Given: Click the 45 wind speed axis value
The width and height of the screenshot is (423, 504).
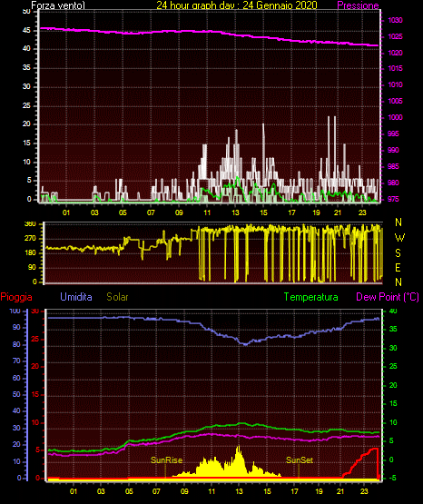Looking at the screenshot, I should pyautogui.click(x=26, y=31).
